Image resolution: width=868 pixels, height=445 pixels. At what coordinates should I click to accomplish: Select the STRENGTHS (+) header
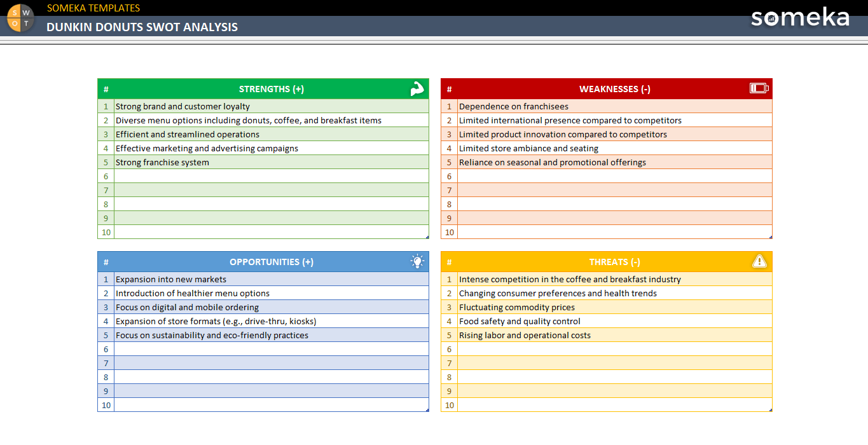point(272,89)
